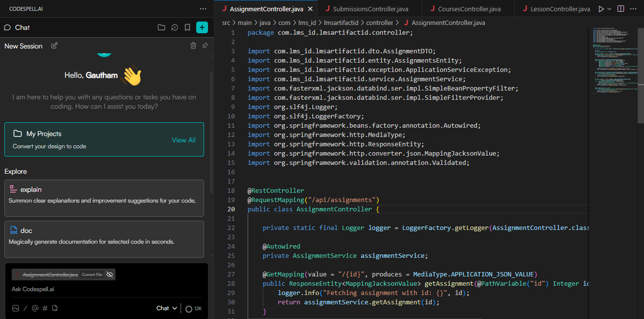Viewport: 644px width, 319px height.
Task: Delete the session with the trash icon
Action: (193, 46)
